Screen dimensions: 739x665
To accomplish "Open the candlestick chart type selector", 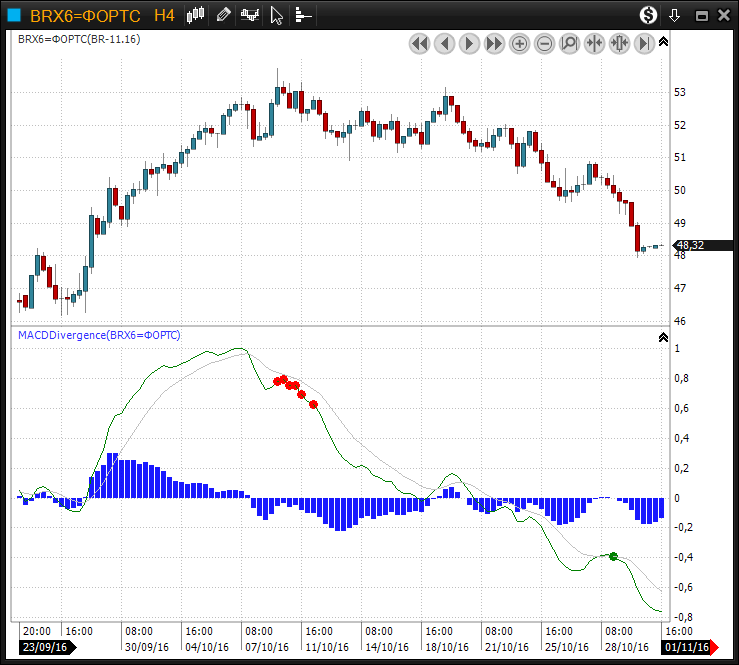I will coord(197,15).
